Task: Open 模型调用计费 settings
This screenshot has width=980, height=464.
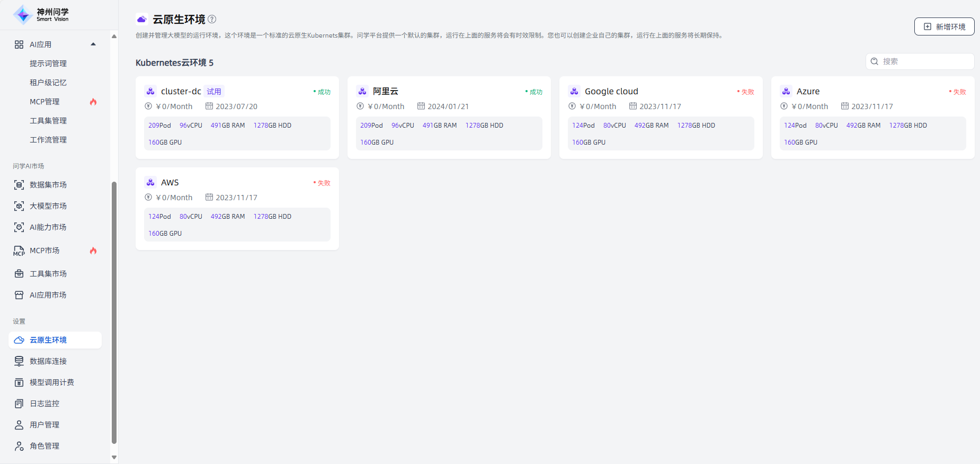Action: point(52,382)
